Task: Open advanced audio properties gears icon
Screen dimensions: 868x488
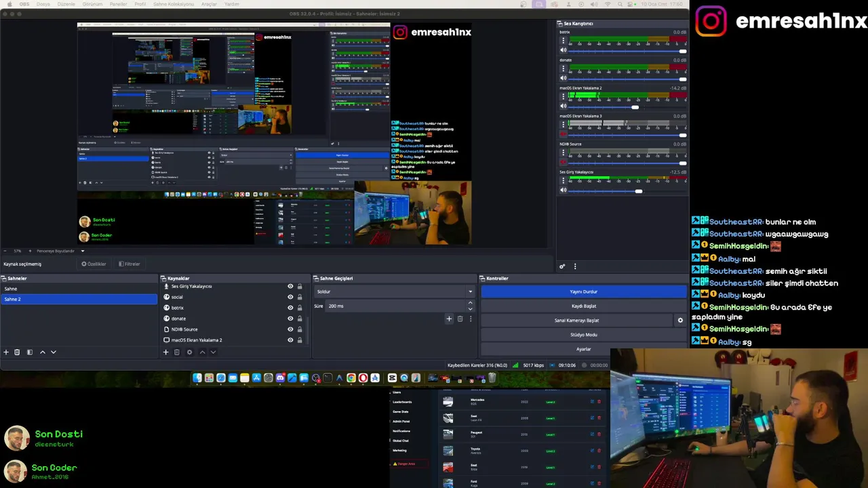Action: tap(562, 266)
